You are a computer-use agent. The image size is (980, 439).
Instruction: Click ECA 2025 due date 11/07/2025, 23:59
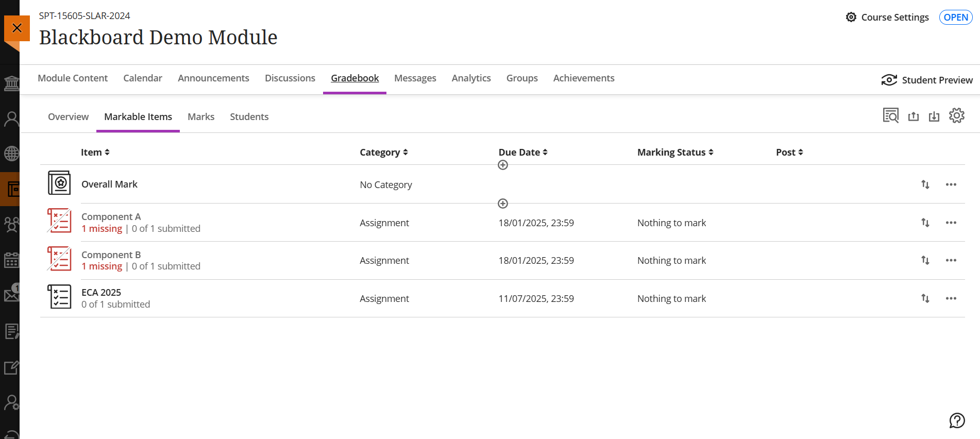[536, 298]
